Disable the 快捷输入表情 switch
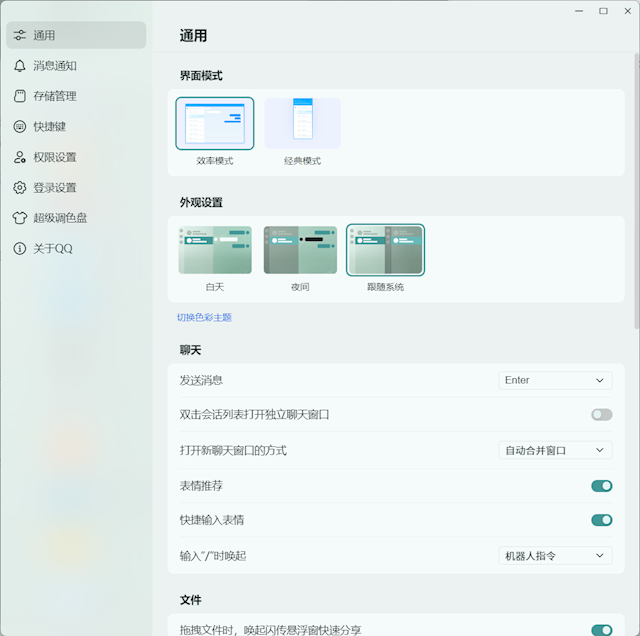640x636 pixels. 601,520
